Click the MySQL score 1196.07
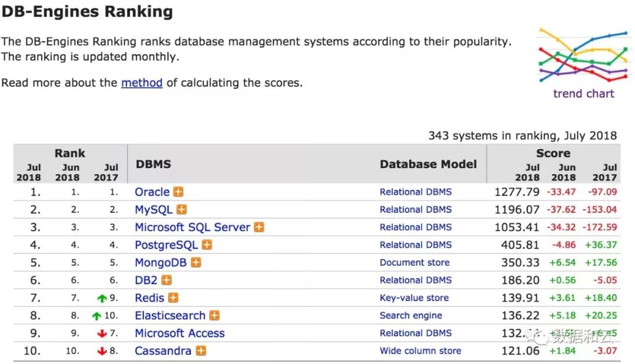 [x=517, y=209]
